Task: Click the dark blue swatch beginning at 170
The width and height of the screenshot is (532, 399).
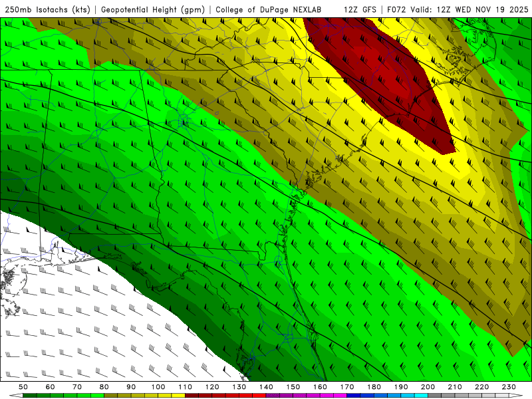Action: coord(354,396)
